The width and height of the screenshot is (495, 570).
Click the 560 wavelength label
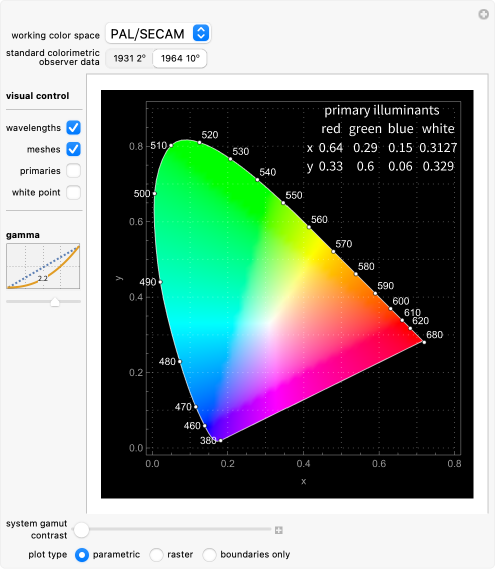tap(319, 220)
